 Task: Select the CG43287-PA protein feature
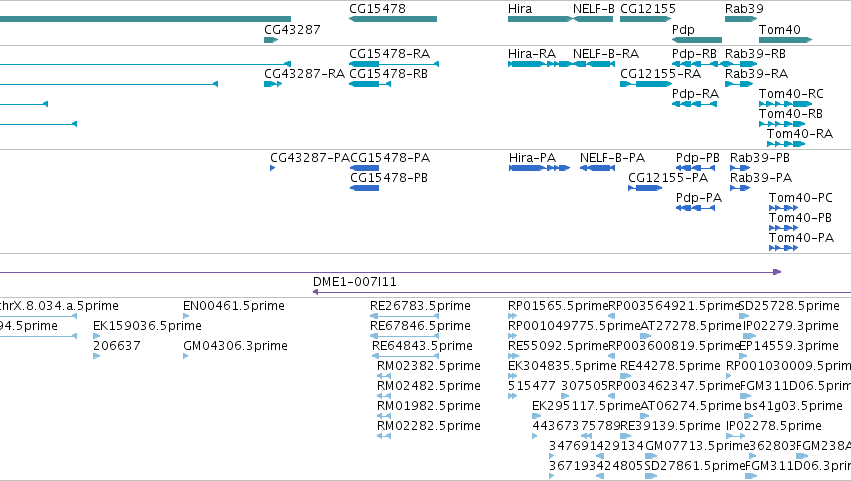[272, 168]
